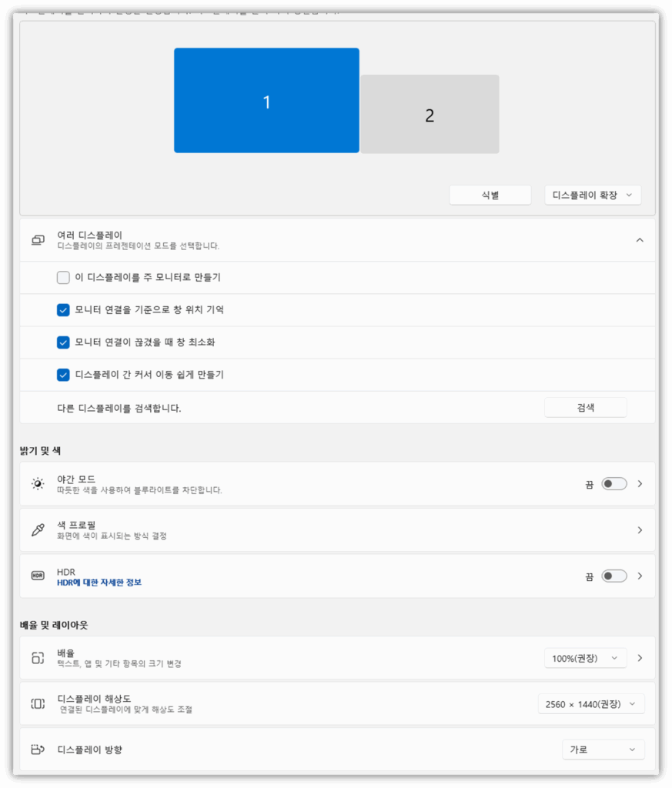The width and height of the screenshot is (672, 788).
Task: Uncheck minimize windows when monitor disconnects
Action: pos(62,342)
